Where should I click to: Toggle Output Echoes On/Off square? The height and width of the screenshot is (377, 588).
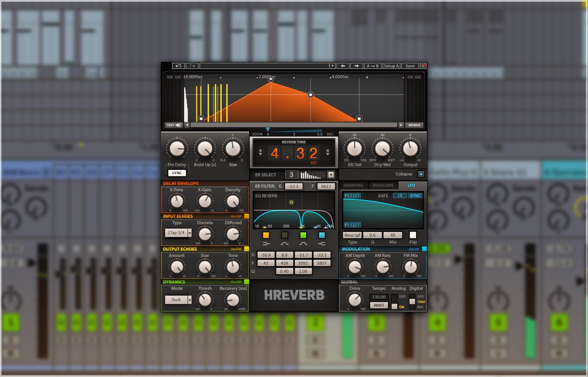coord(247,249)
